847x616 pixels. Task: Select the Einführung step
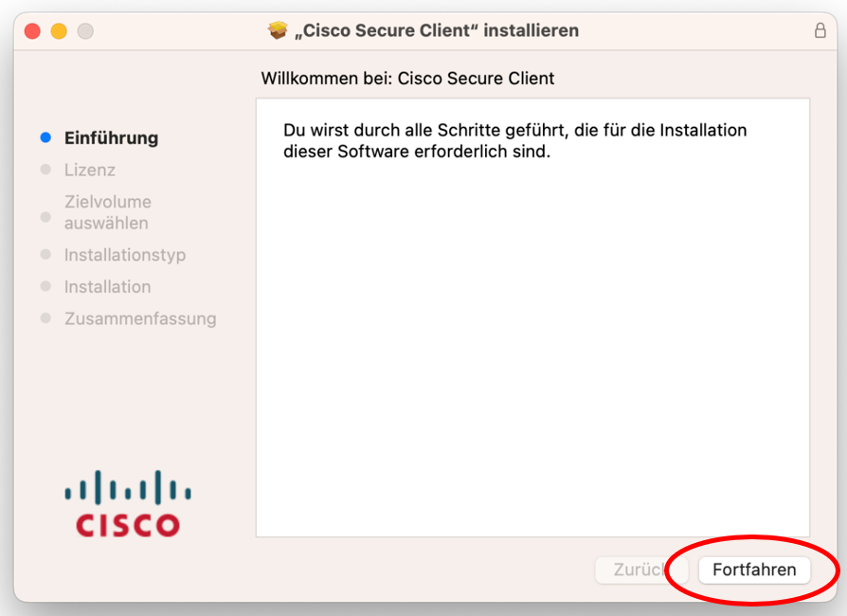coord(111,137)
